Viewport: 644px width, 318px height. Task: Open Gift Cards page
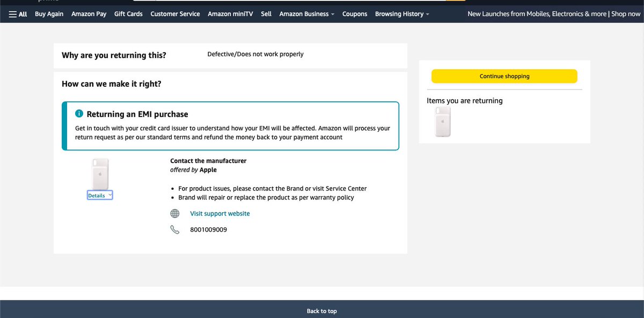tap(128, 14)
